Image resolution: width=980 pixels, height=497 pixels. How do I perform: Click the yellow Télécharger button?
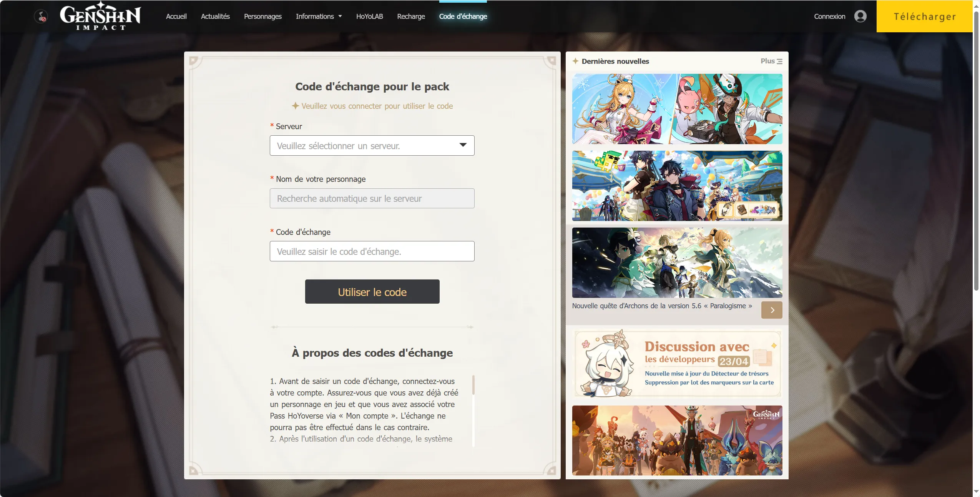[x=925, y=17]
